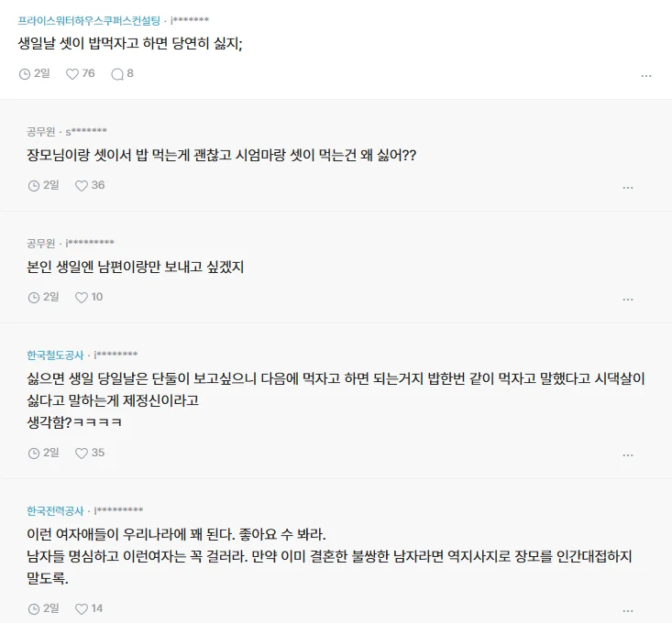Open more options for the 10-like comment
Image resolution: width=672 pixels, height=623 pixels.
628,300
